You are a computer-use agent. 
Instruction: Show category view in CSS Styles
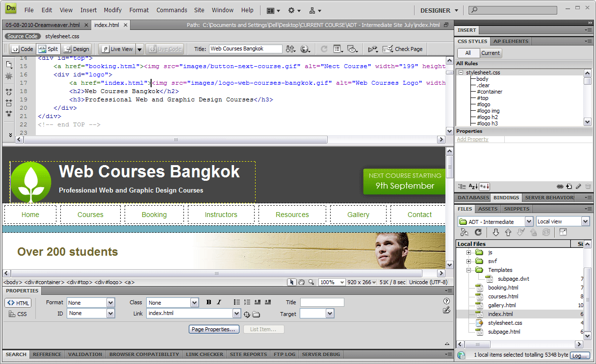coord(462,186)
